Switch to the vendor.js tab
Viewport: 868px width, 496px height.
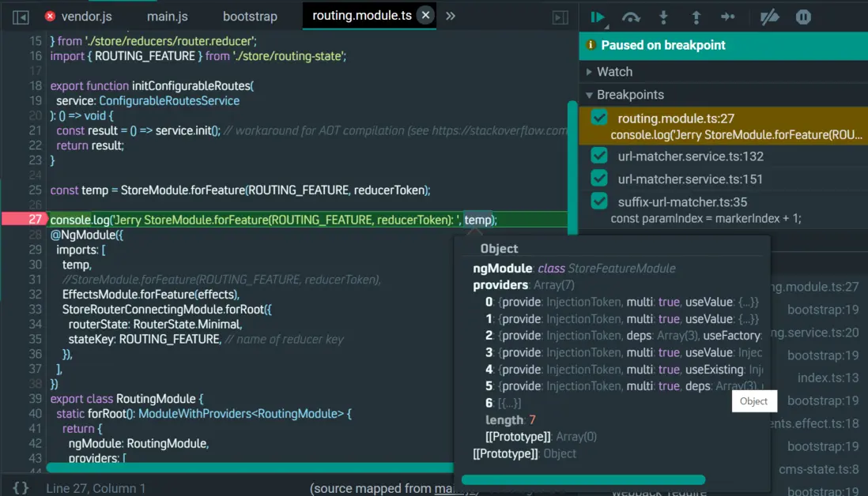[x=86, y=17]
